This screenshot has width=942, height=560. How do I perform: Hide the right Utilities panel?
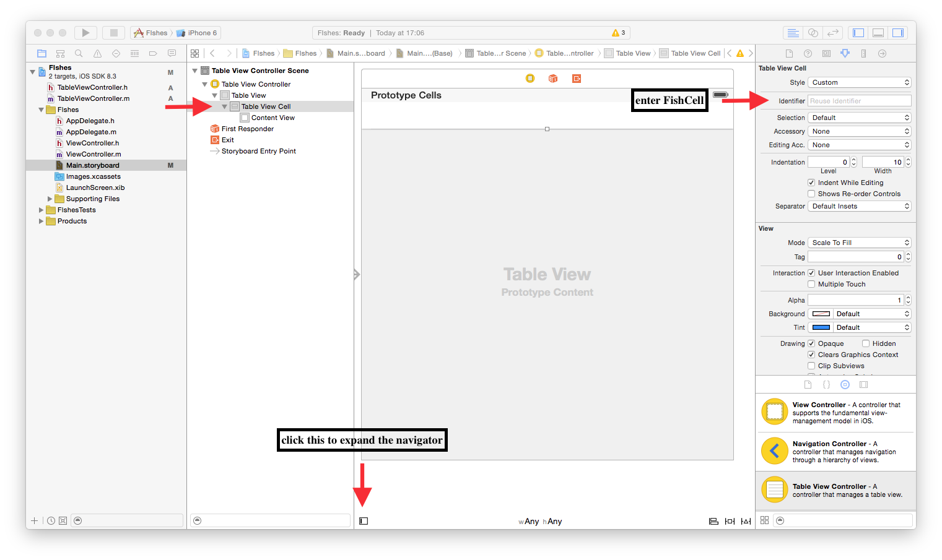(x=897, y=33)
